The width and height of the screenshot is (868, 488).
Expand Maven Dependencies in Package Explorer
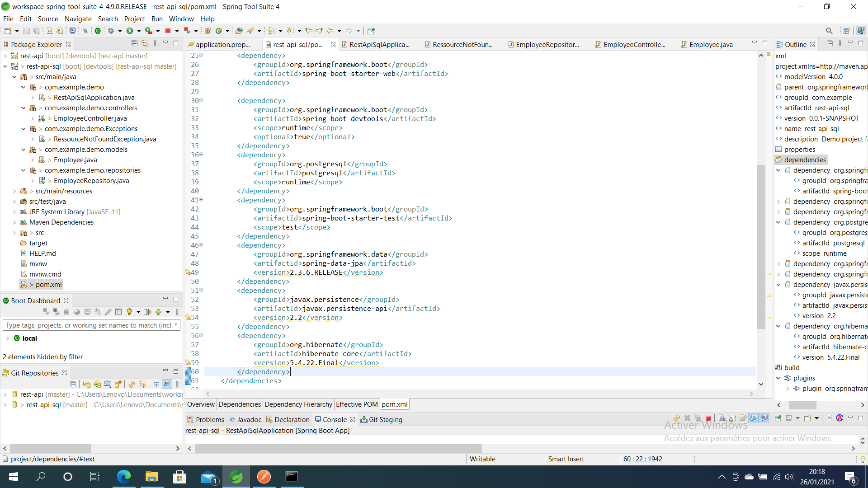(x=14, y=222)
